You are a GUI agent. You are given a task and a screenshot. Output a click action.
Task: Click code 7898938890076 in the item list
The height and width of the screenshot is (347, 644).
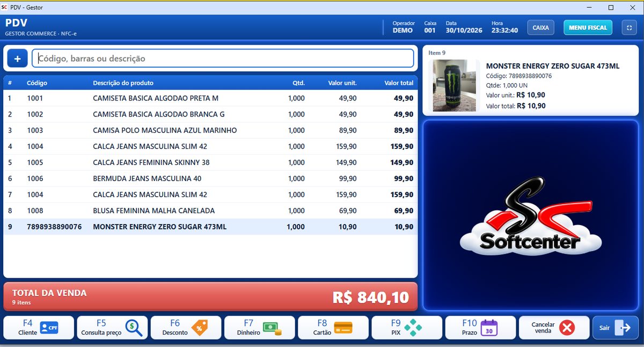(x=54, y=227)
